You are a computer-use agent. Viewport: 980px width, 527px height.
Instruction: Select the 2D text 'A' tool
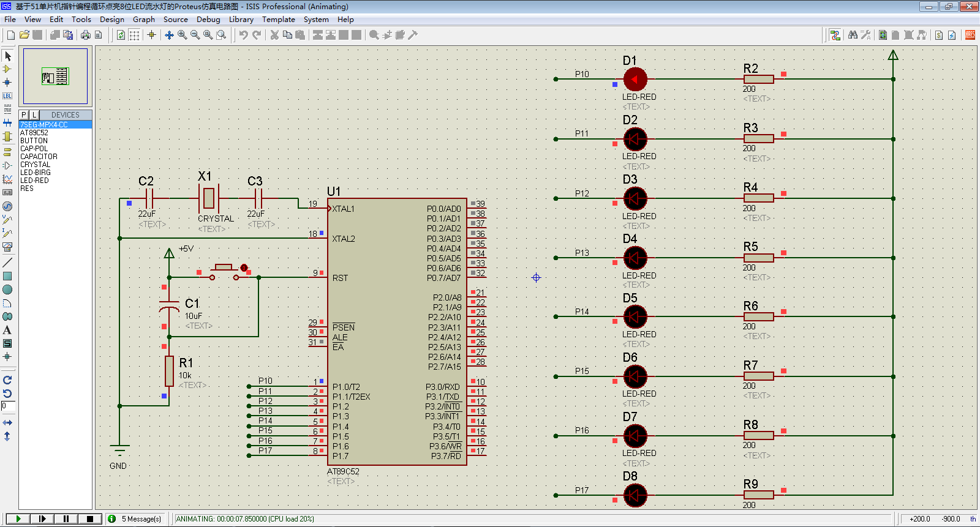point(7,330)
